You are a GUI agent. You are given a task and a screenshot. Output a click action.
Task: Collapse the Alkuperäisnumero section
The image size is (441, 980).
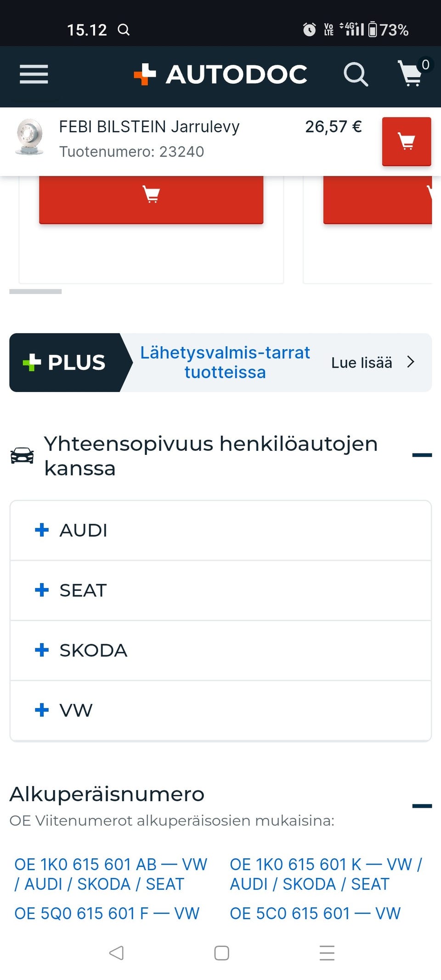422,806
